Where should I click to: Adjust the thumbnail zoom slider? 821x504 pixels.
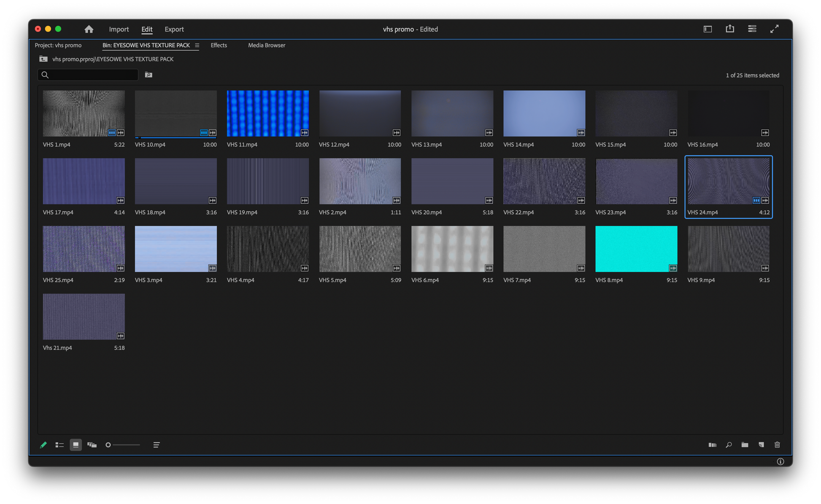(x=108, y=445)
